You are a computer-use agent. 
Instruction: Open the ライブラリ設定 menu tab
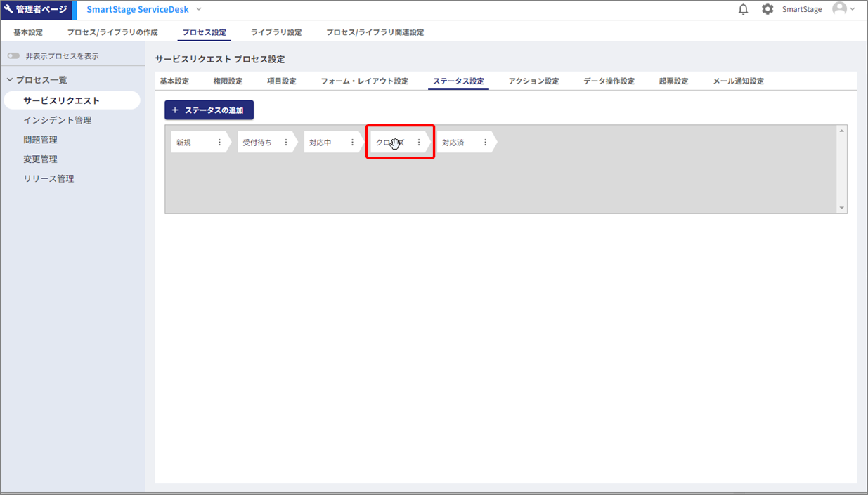(276, 32)
